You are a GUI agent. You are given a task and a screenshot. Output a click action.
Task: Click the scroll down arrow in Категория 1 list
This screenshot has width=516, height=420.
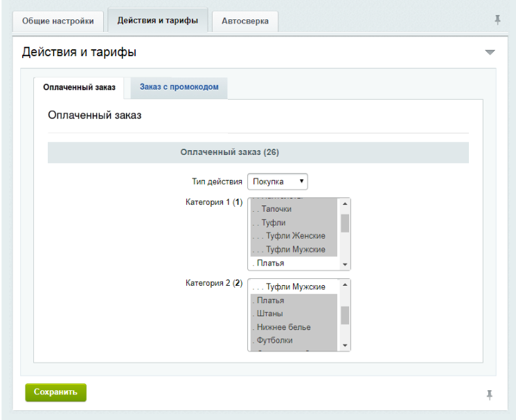(344, 264)
